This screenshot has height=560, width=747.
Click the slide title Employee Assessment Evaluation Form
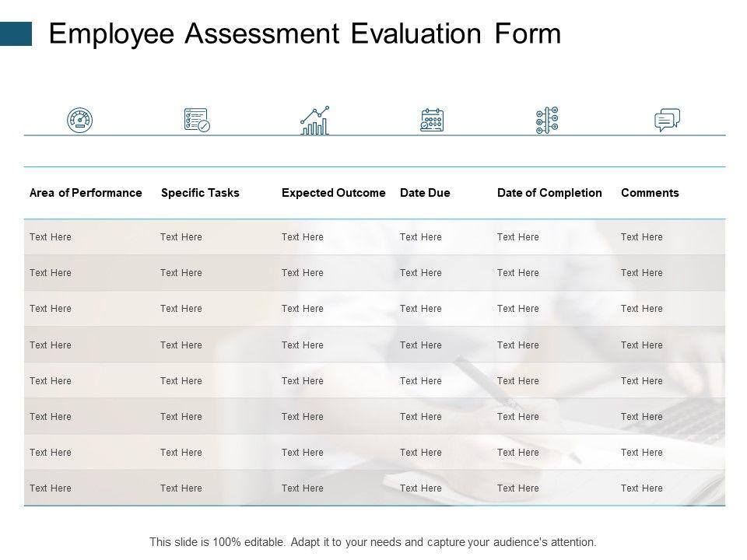click(x=304, y=34)
